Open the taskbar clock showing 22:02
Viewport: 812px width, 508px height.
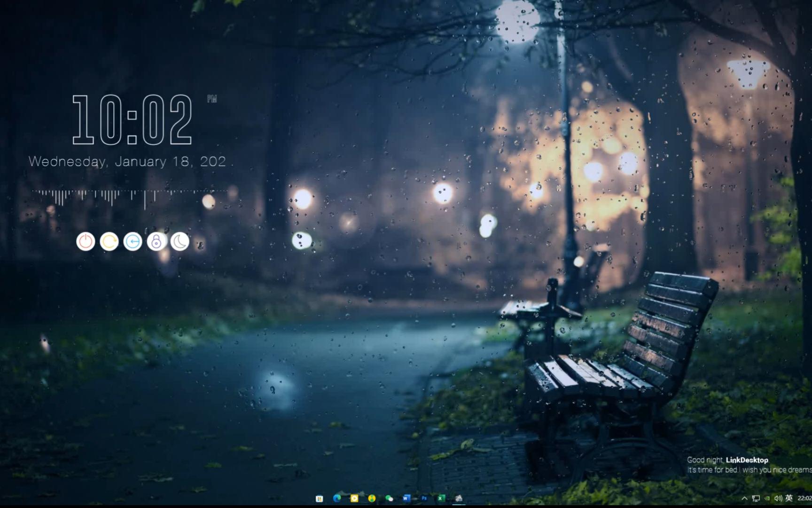[804, 499]
